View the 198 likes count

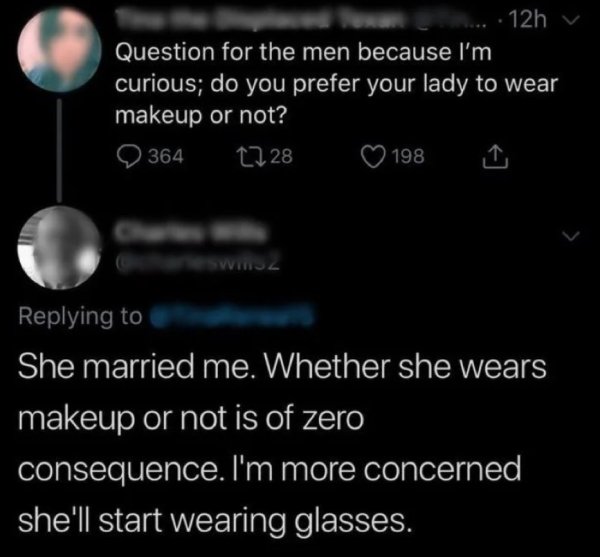[x=409, y=156]
